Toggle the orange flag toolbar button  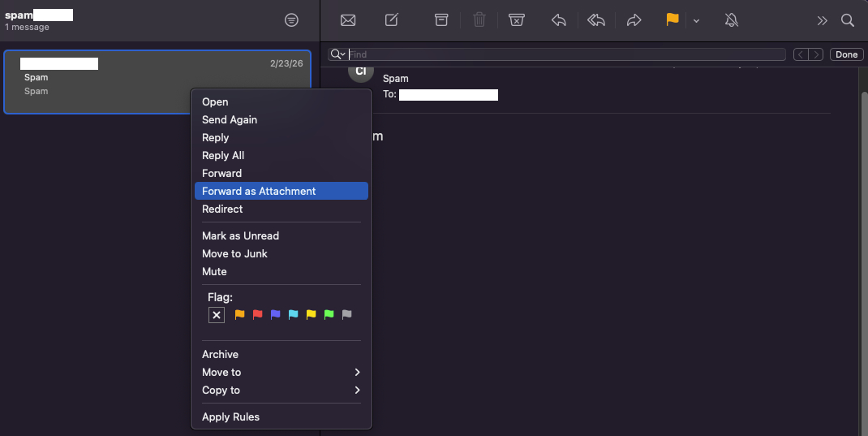pyautogui.click(x=672, y=20)
